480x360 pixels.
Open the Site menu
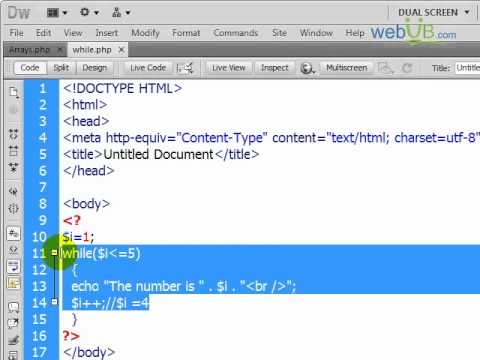[x=279, y=33]
